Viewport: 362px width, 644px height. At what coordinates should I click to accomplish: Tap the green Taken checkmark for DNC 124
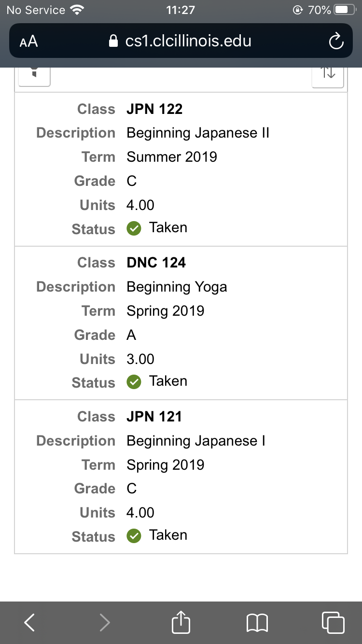pos(134,382)
